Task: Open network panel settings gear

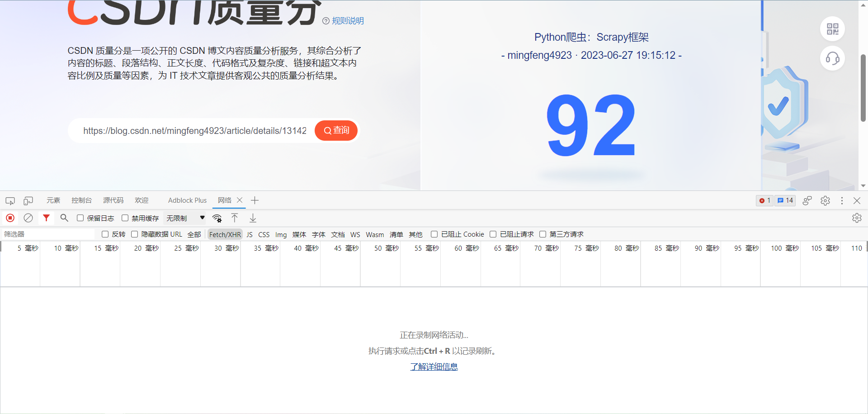Action: point(857,218)
